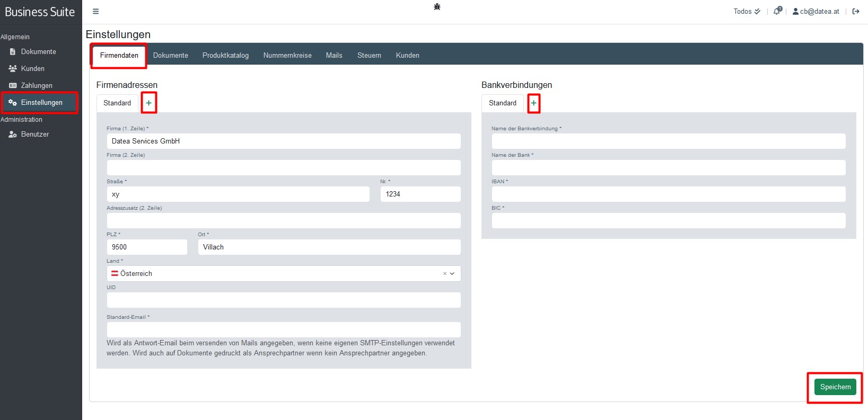
Task: Click the IBAN input field
Action: (x=668, y=194)
